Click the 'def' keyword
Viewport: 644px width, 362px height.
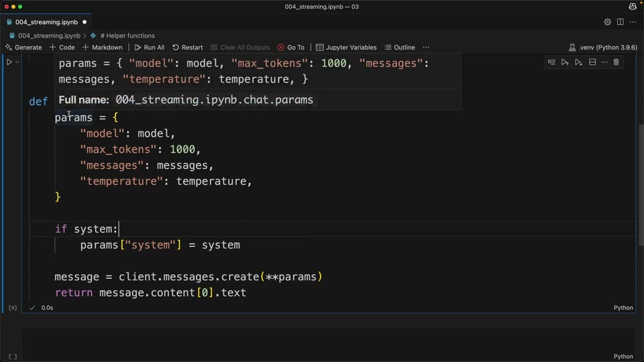click(38, 102)
